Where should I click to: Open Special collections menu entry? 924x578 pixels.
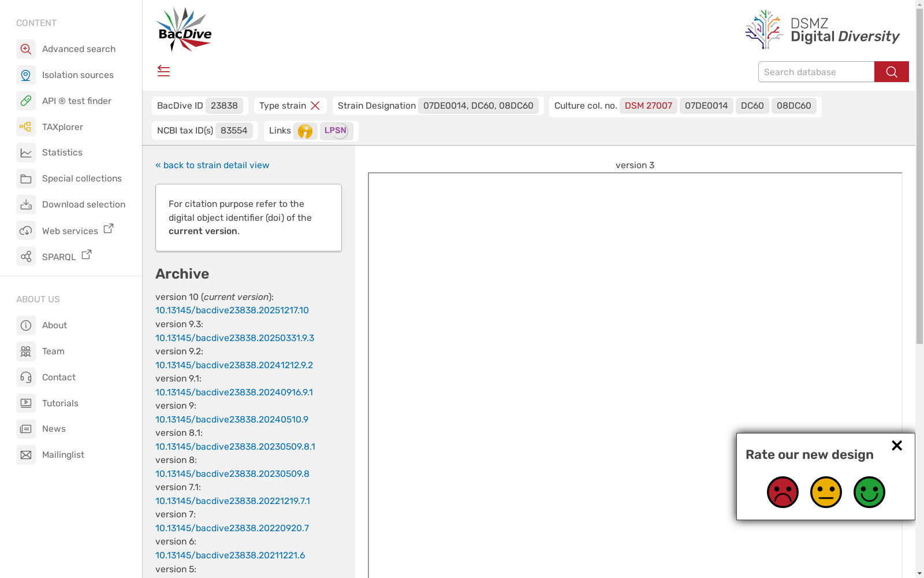point(82,179)
